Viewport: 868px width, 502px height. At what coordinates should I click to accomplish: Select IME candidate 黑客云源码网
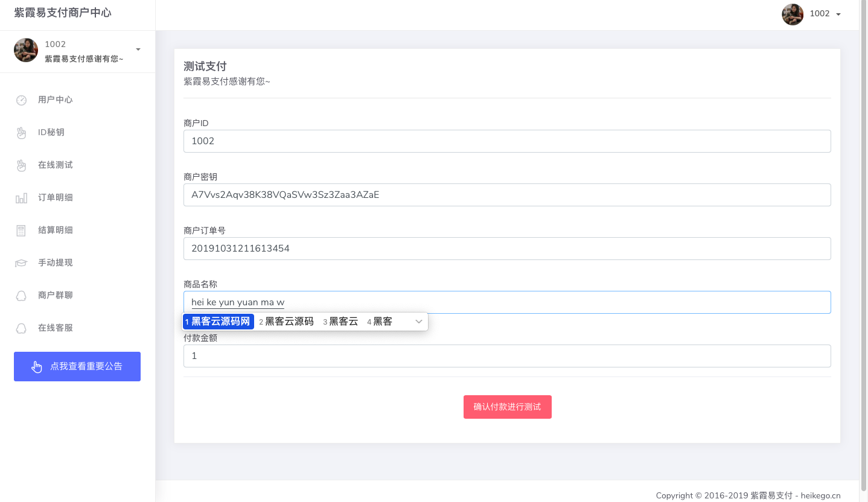pos(219,322)
